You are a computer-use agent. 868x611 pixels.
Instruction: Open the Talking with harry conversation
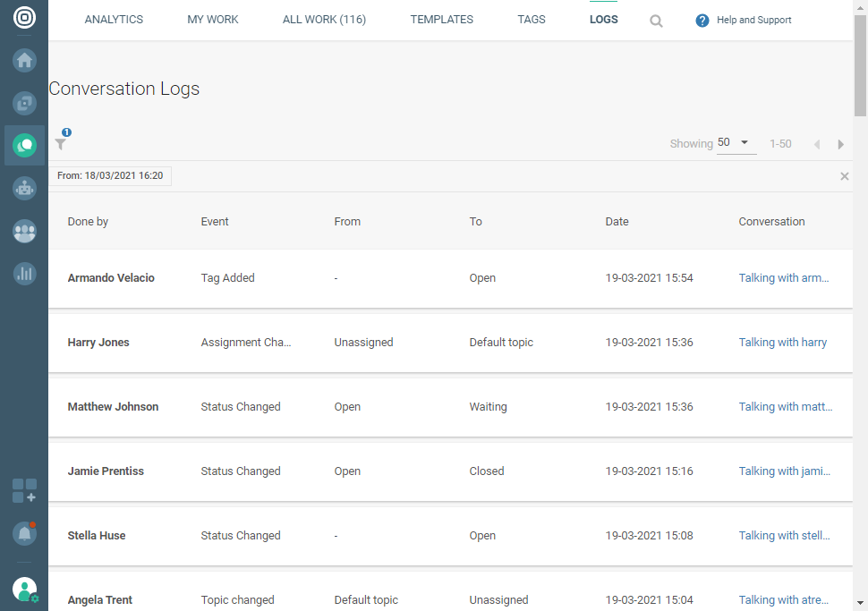coord(782,343)
